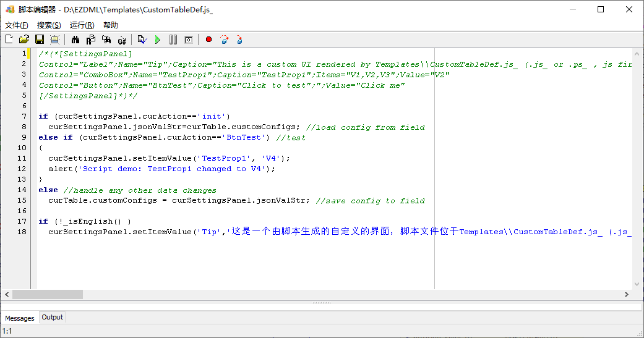644x338 pixels.
Task: Click the step over debug icon
Action: (224, 40)
